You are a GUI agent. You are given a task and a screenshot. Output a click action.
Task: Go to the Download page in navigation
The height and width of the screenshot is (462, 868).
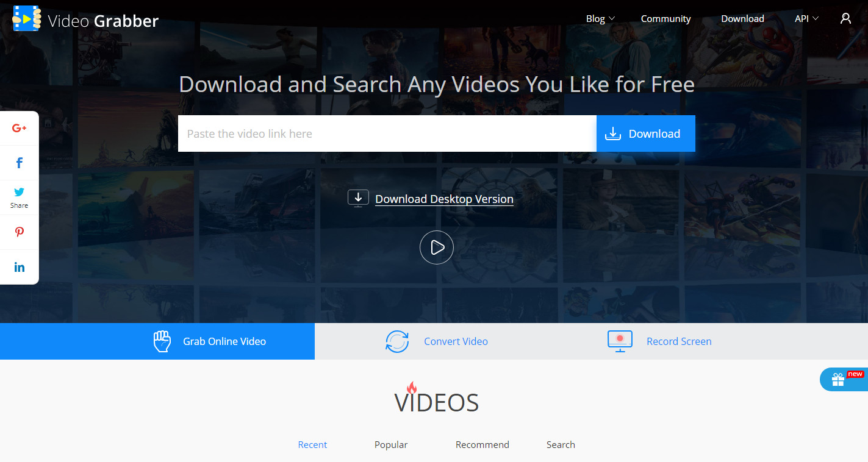pos(742,19)
